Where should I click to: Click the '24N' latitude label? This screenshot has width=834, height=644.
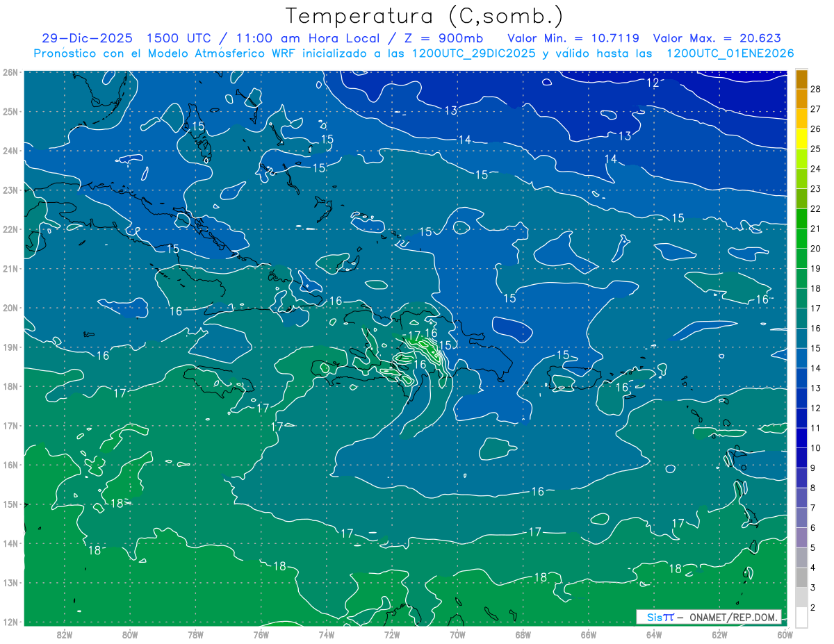pos(10,151)
